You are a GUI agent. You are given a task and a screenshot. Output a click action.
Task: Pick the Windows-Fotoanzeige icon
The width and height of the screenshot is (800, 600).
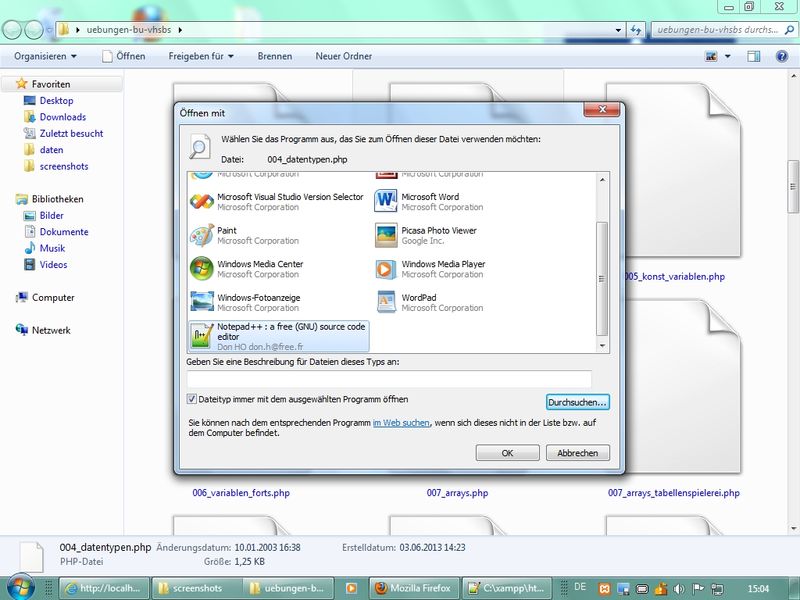coord(201,302)
